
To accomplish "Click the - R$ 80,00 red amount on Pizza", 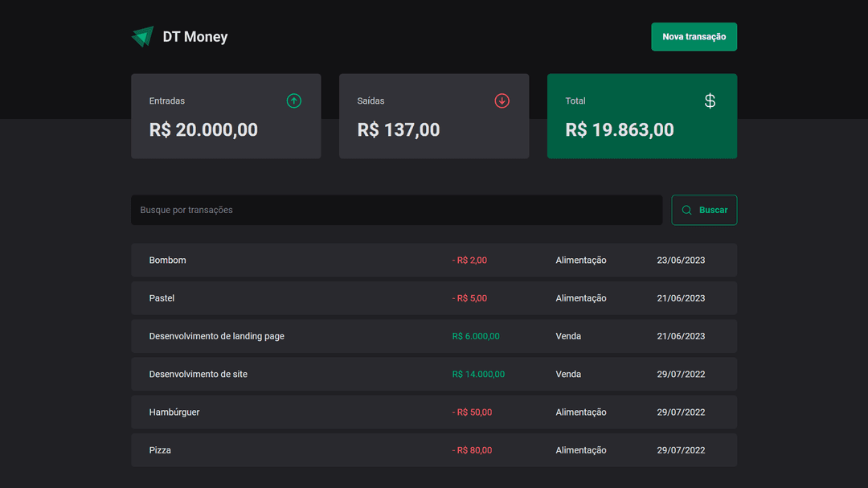I will tap(472, 449).
